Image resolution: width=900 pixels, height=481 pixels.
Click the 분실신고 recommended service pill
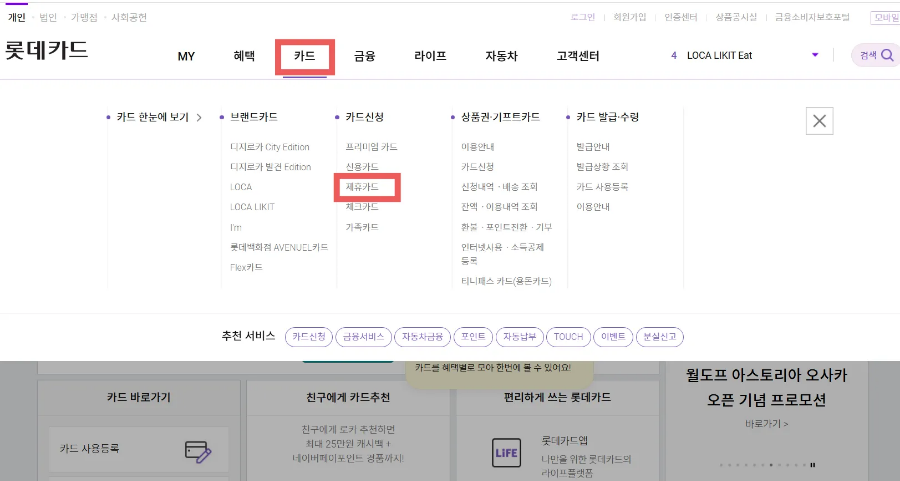[x=660, y=337]
